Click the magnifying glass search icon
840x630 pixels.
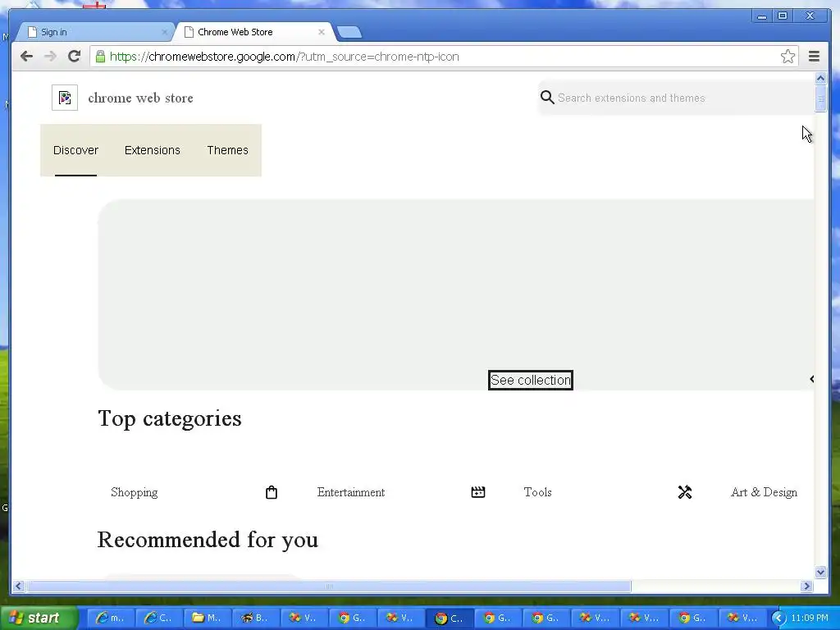click(547, 98)
